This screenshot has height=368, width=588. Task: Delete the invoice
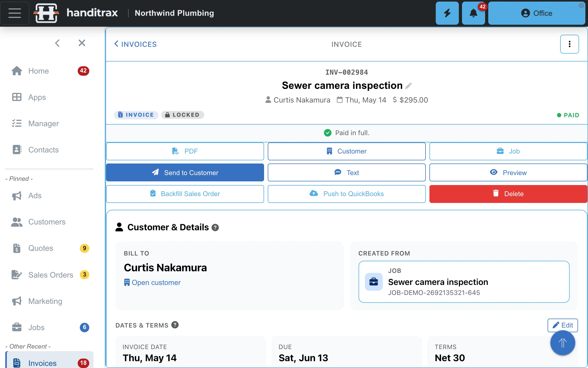pos(508,194)
